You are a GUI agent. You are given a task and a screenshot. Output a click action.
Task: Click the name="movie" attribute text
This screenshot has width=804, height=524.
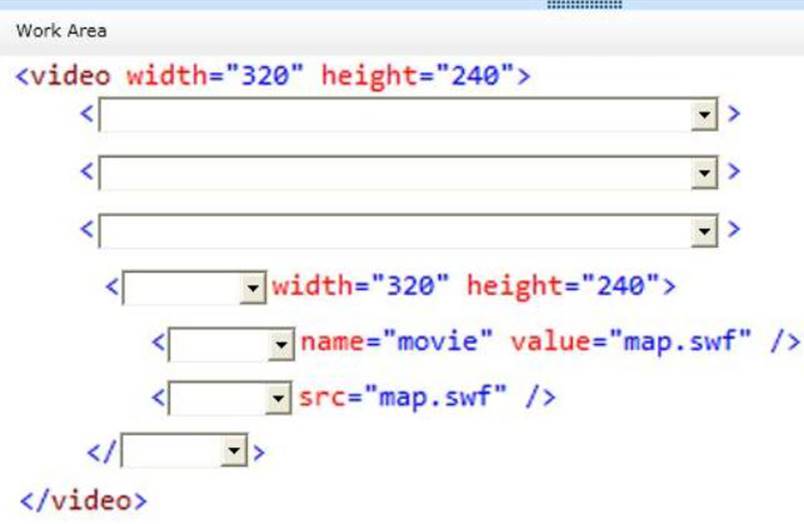point(397,342)
